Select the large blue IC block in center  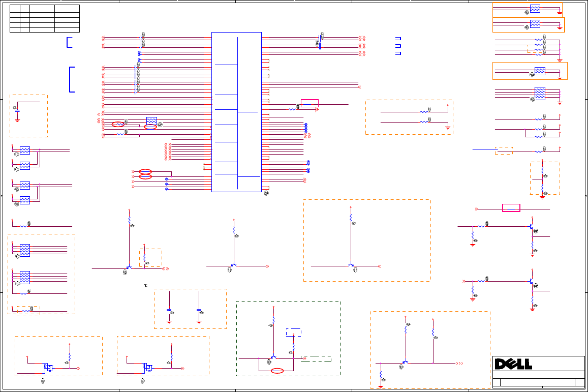(x=236, y=112)
